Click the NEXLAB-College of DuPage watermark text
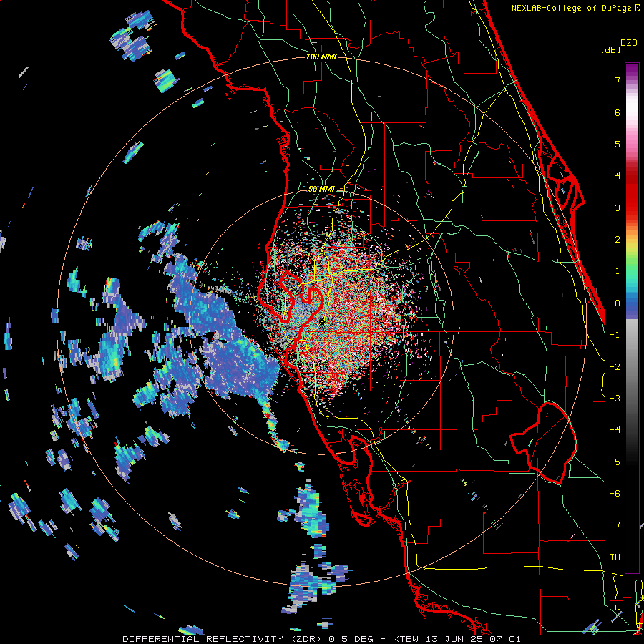Viewport: 644px width, 644px height. [x=572, y=8]
